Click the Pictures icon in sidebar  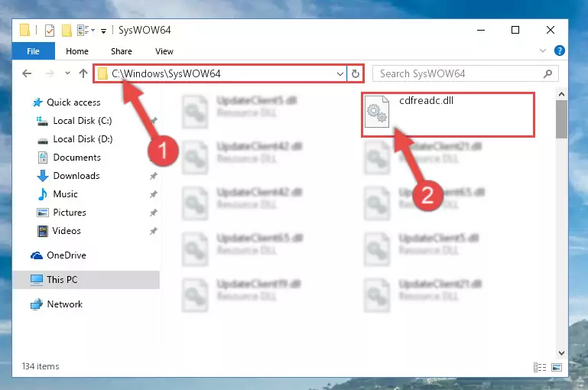pyautogui.click(x=43, y=213)
